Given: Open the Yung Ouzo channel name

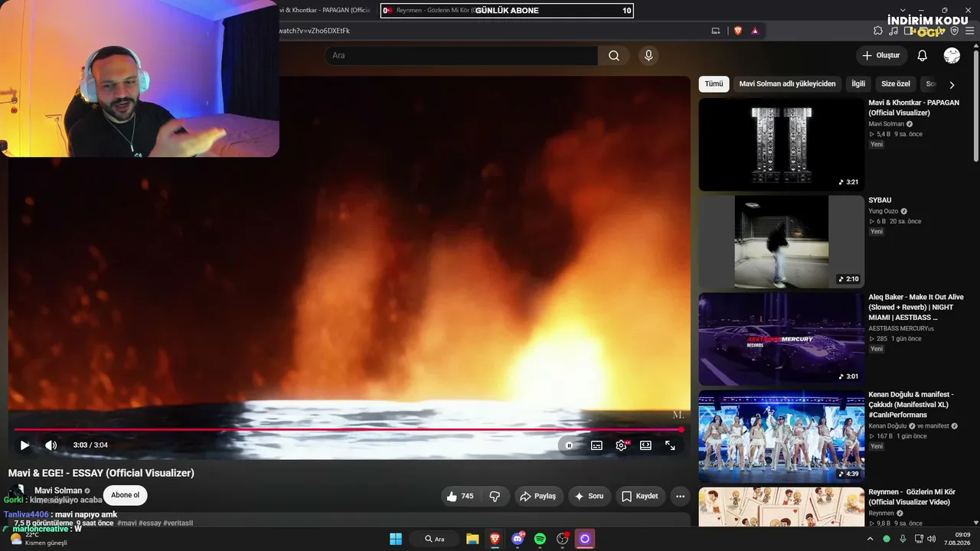Looking at the screenshot, I should coord(884,211).
